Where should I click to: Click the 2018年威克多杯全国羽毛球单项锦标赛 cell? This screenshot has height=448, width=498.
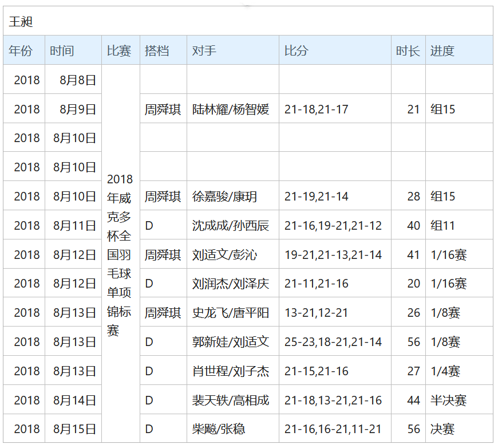(120, 255)
